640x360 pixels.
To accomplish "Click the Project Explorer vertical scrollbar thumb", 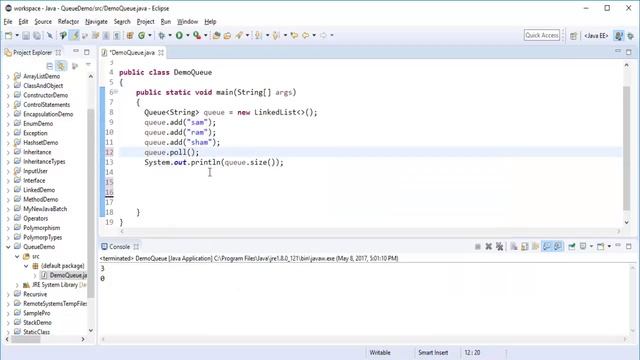I will [91, 203].
